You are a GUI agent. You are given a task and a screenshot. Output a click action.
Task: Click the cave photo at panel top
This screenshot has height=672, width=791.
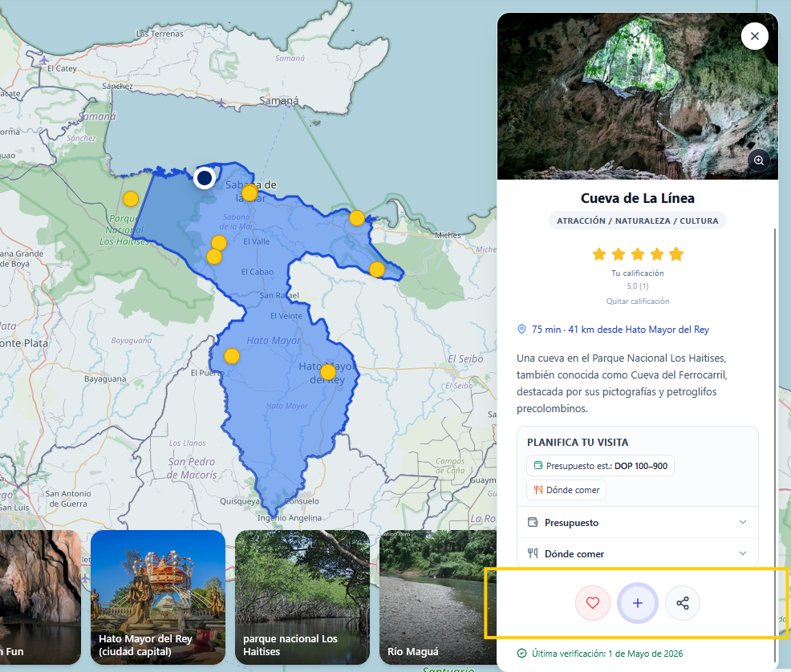pyautogui.click(x=638, y=95)
